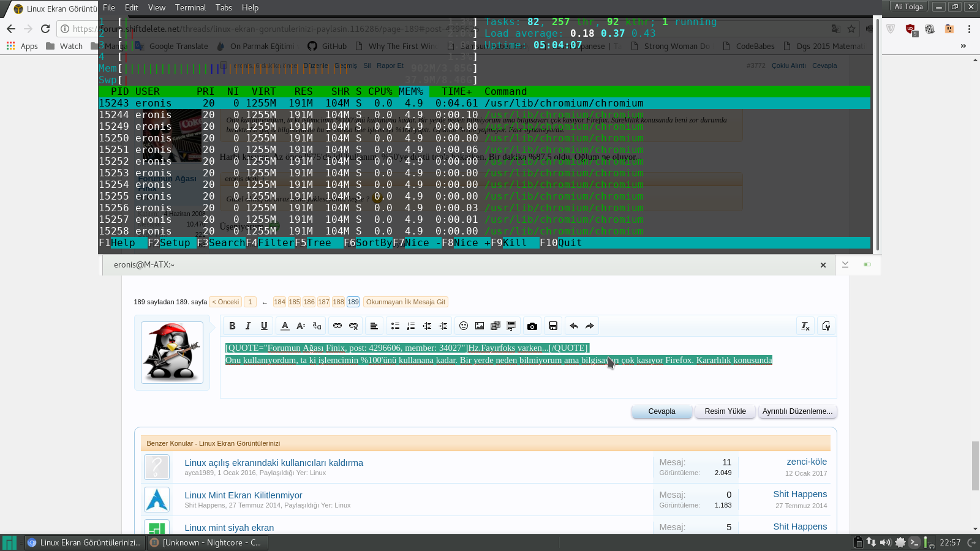This screenshot has width=980, height=551.
Task: Toggle italic formatting in the editor
Action: [248, 326]
